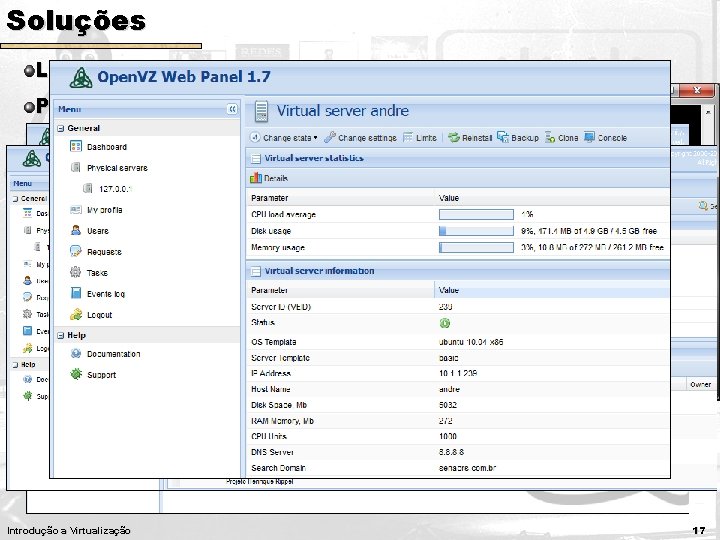Click the Documentation globe icon
This screenshot has width=720, height=540.
(76, 354)
